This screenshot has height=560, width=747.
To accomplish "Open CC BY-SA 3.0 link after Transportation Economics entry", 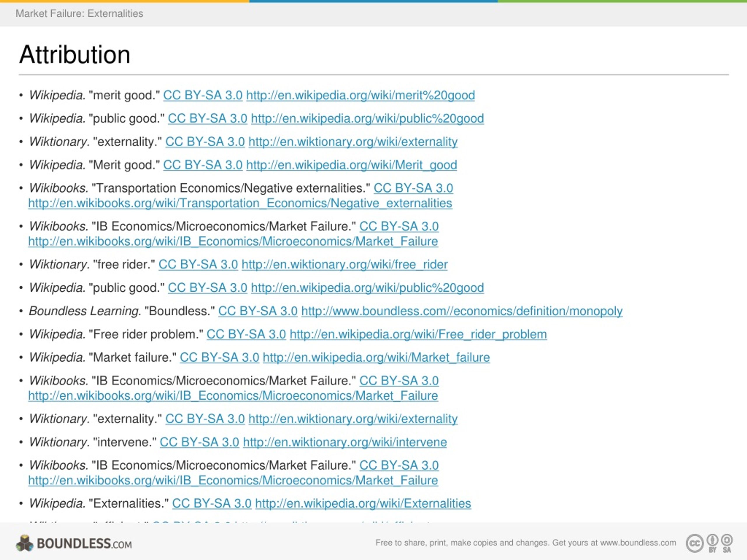I will point(413,188).
